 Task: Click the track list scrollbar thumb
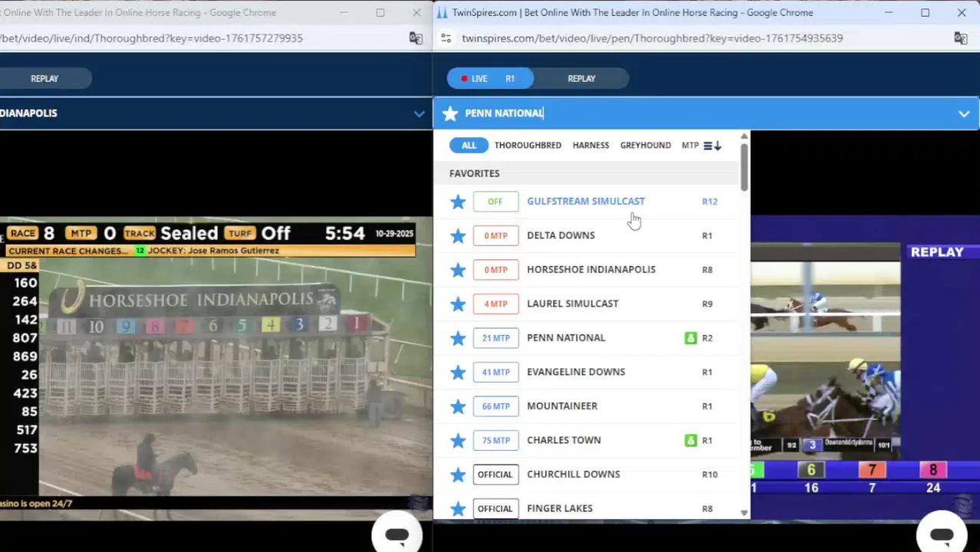744,166
